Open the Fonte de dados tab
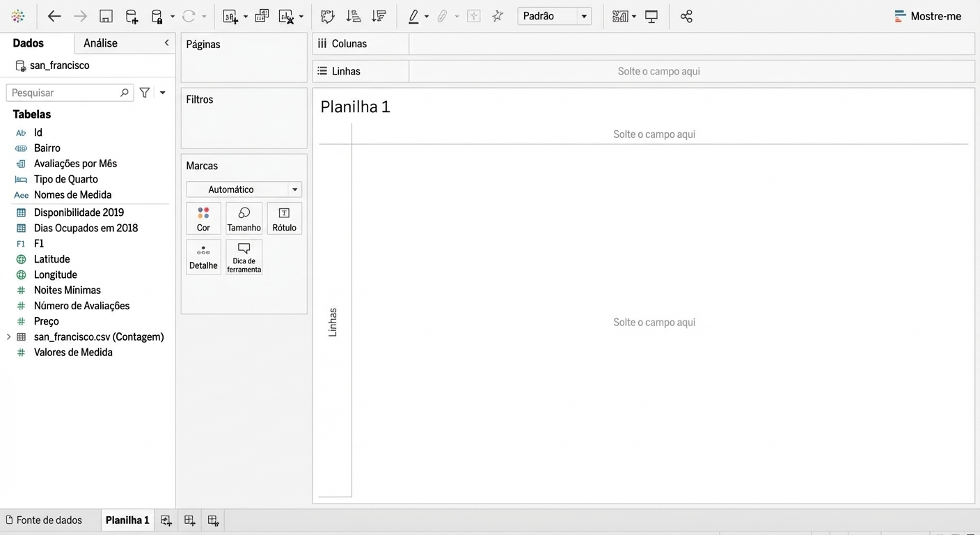 pos(43,520)
